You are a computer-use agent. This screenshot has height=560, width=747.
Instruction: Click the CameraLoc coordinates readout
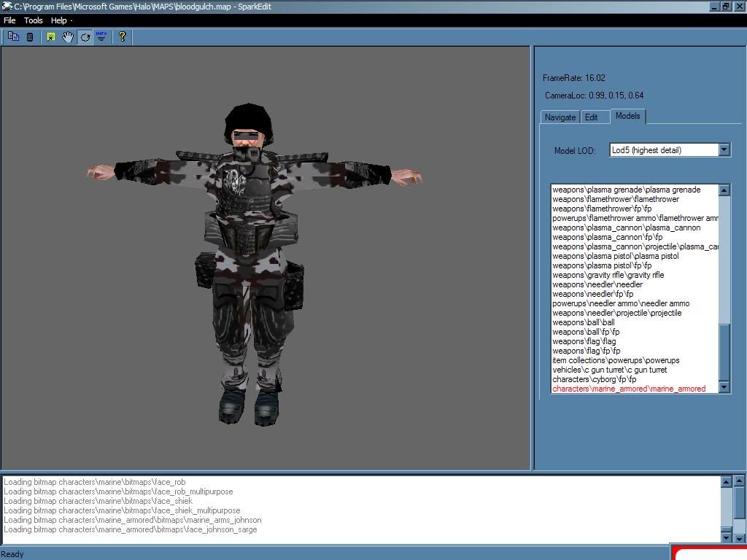tap(594, 96)
